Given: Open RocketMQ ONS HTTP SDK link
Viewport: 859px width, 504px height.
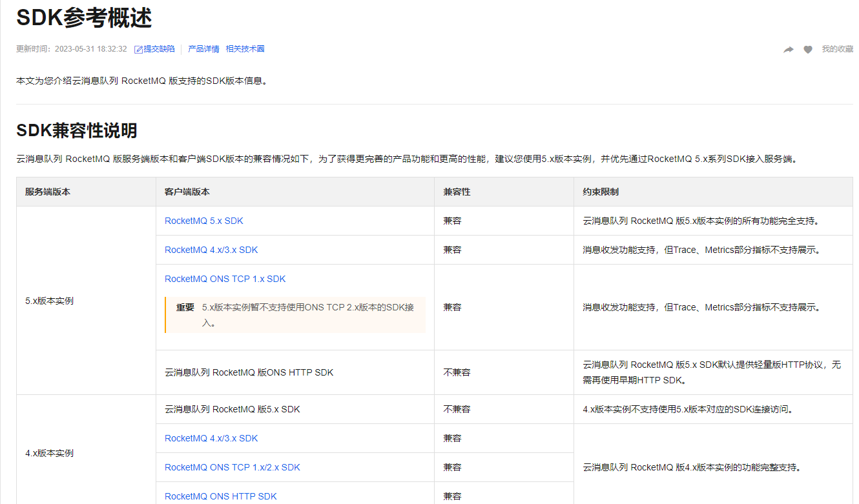Looking at the screenshot, I should 221,496.
